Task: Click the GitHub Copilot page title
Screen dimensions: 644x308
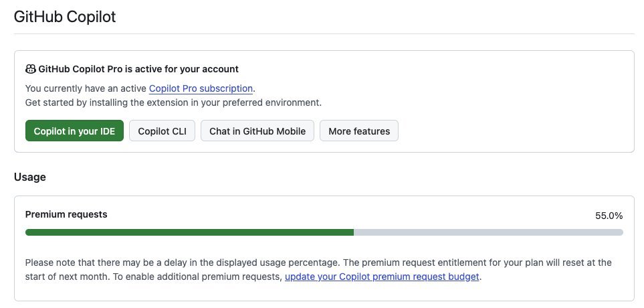Action: pos(65,17)
